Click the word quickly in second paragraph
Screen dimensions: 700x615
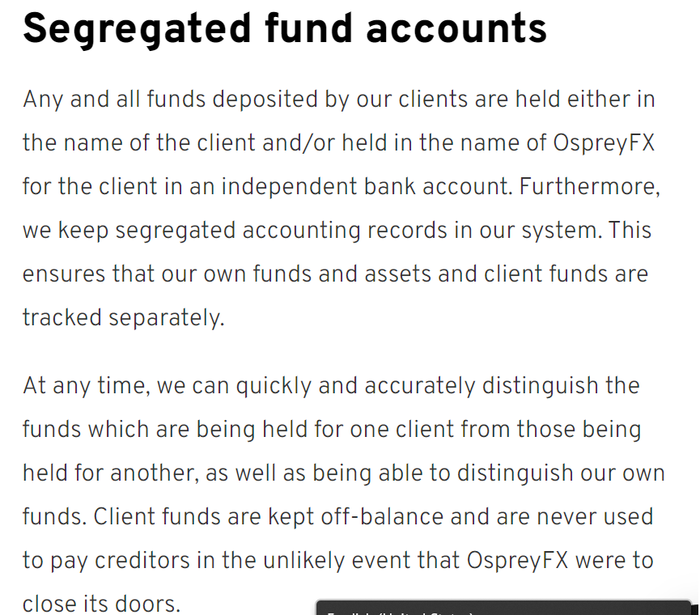click(x=274, y=387)
